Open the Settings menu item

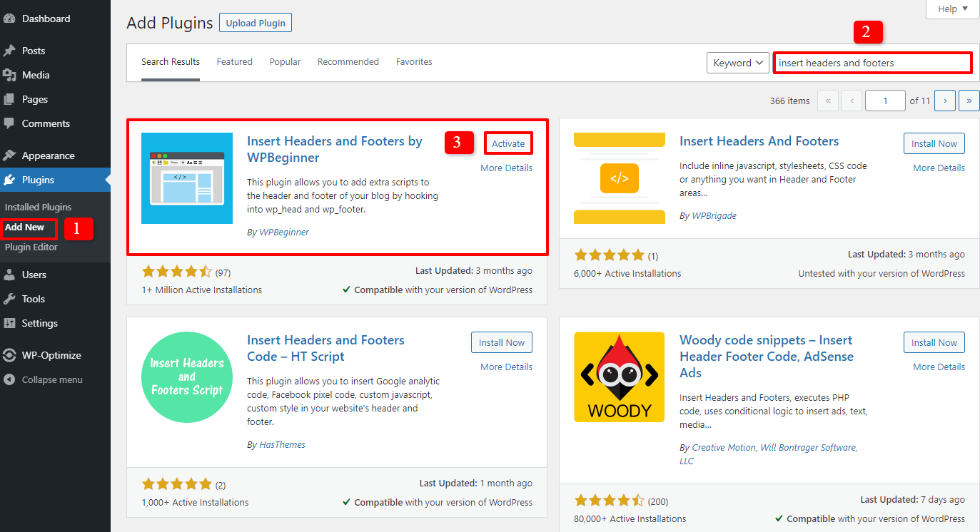(x=55, y=323)
